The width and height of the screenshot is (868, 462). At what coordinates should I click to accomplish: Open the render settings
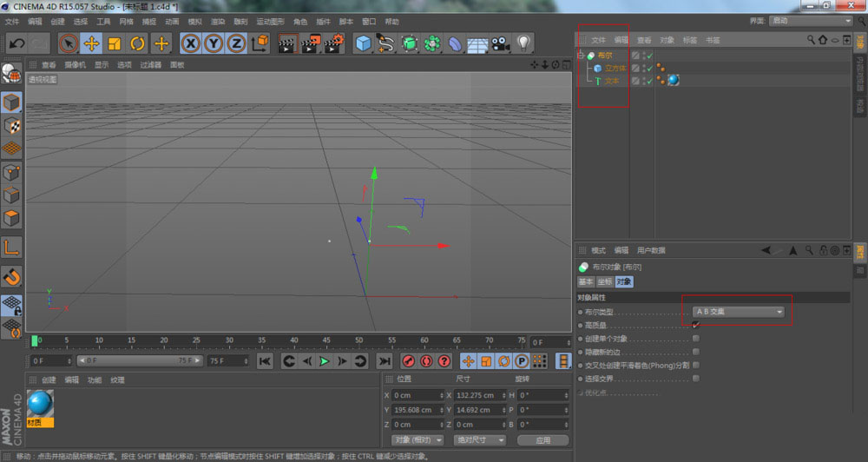coord(334,43)
